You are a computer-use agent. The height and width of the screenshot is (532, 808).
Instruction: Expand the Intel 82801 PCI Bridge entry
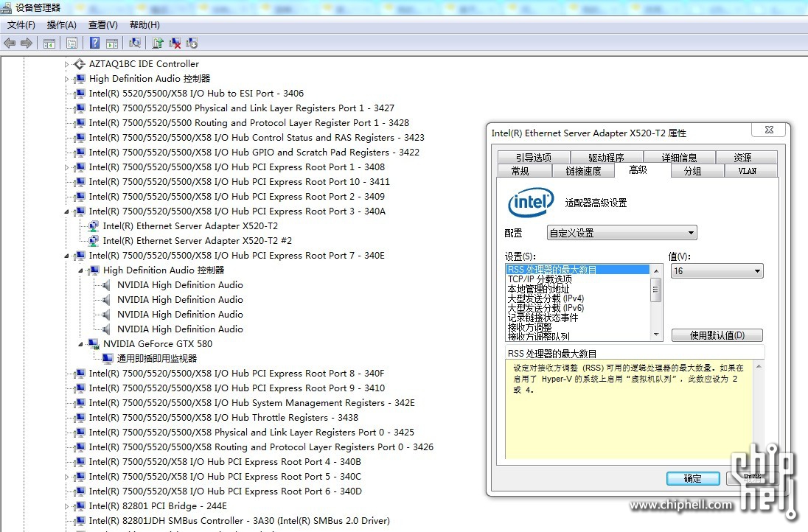point(66,506)
